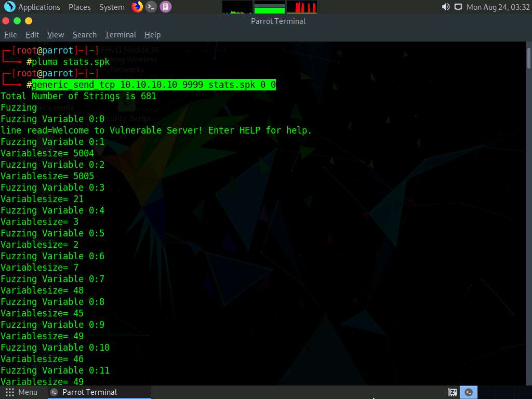This screenshot has height=399, width=532.
Task: Open the Edit menu in the terminal
Action: 32,35
